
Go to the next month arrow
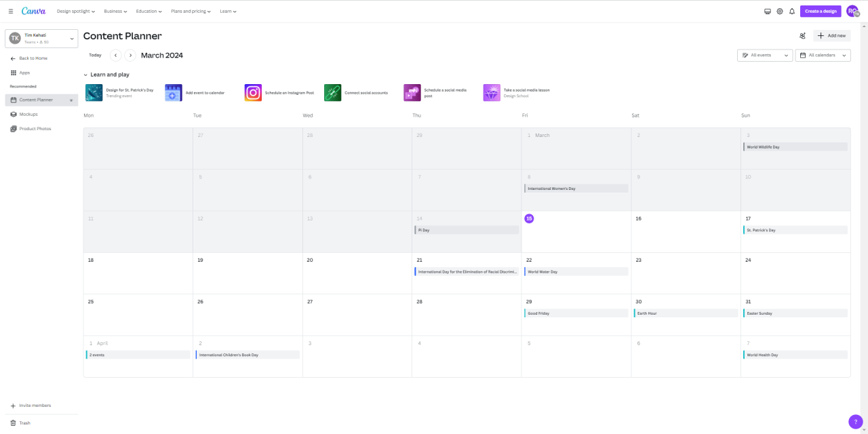click(130, 56)
